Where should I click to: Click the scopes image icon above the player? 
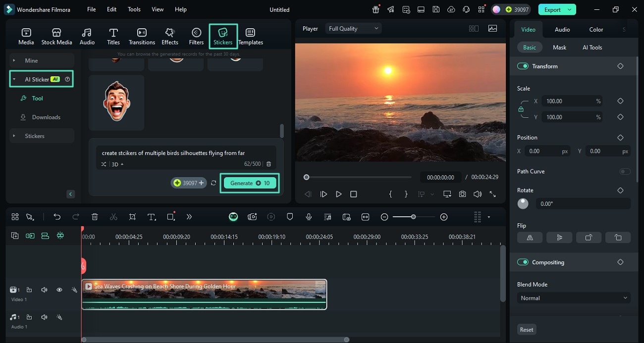pyautogui.click(x=492, y=29)
